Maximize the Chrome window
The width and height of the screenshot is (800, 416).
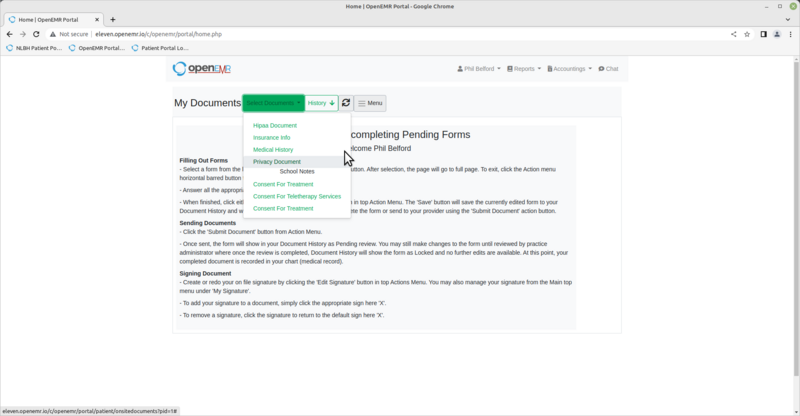coord(780,7)
